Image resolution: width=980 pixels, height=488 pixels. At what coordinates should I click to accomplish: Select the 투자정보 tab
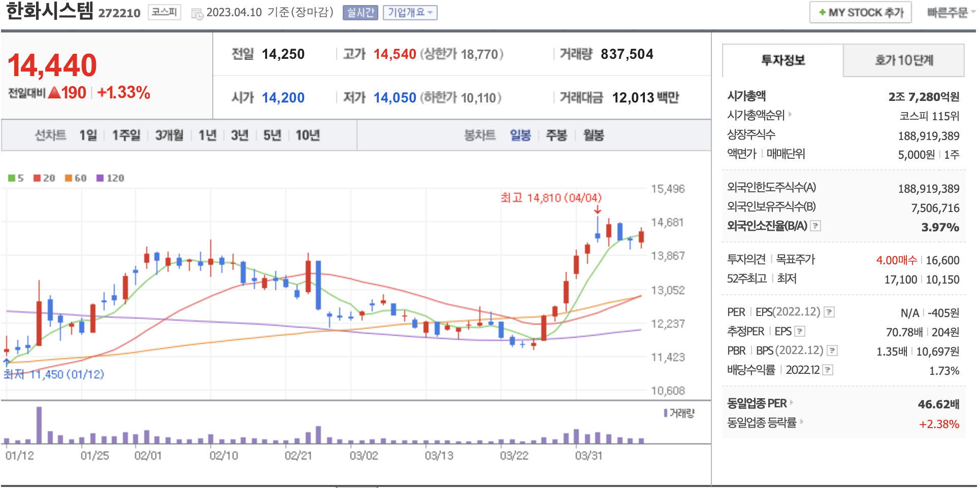click(x=782, y=60)
